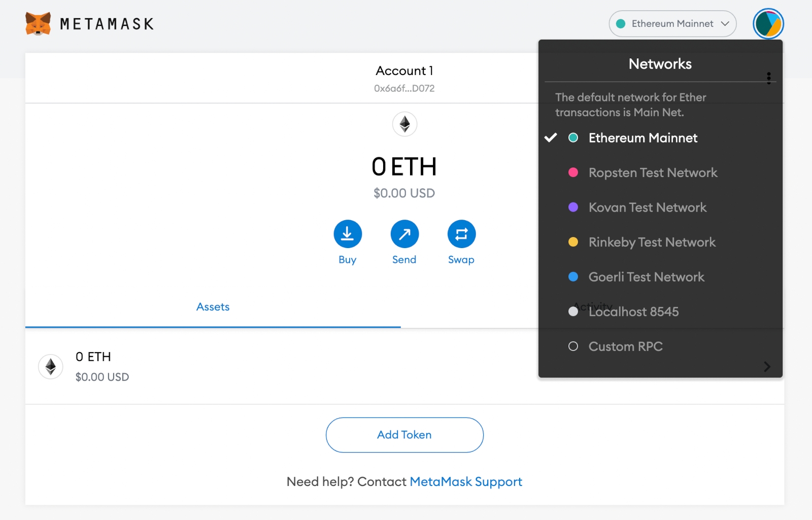Copy Account 1 address 0x6a6f...D072

(x=404, y=88)
